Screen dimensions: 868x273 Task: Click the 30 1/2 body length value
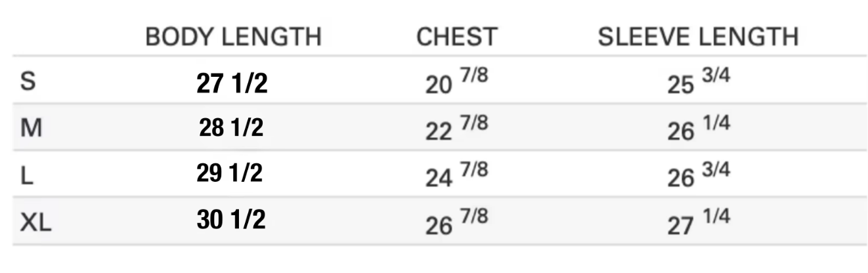(x=231, y=220)
